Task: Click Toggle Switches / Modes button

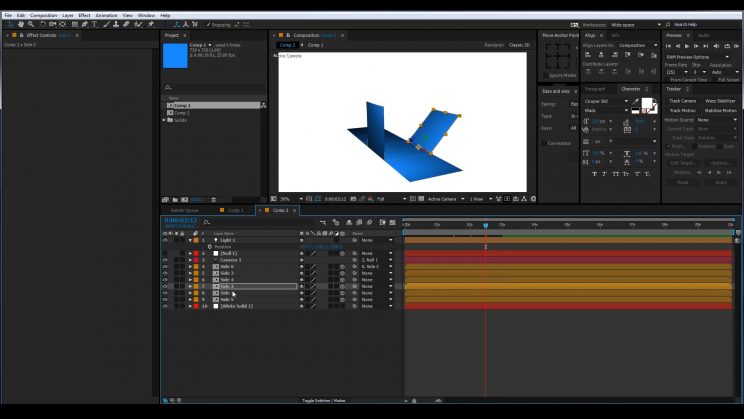Action: 324,400
